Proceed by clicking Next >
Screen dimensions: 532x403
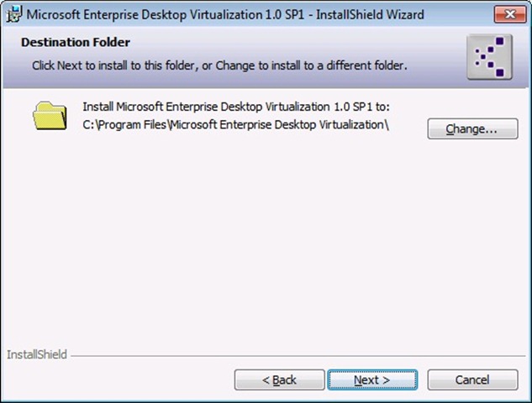click(x=371, y=379)
